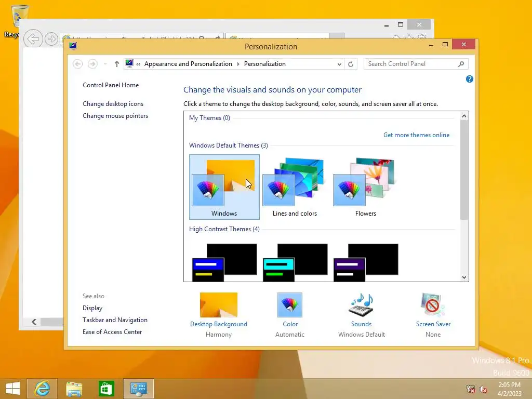This screenshot has height=399, width=532.
Task: Expand arrow after Appearance and Personalization breadcrumb
Action: point(238,64)
